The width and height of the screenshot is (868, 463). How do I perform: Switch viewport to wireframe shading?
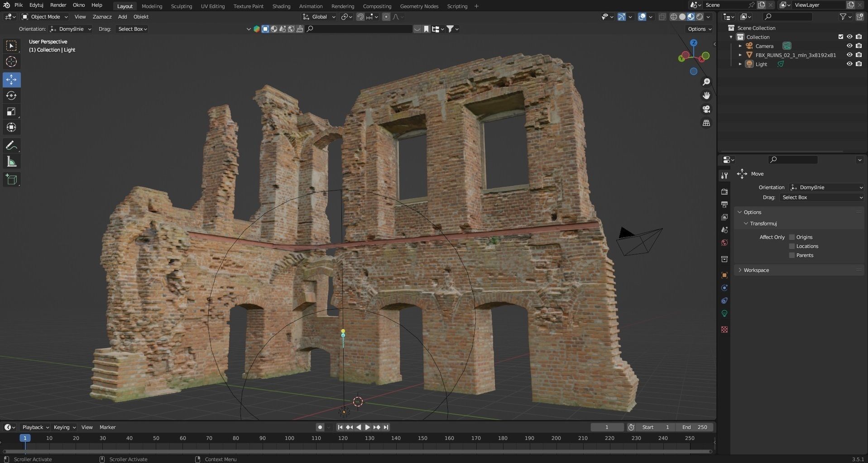coord(674,17)
